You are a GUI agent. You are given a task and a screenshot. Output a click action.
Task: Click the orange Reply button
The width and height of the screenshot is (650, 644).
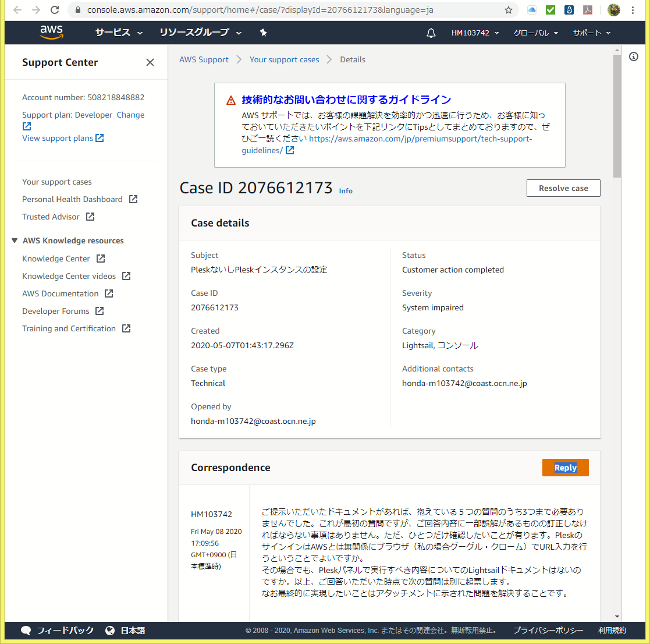(565, 468)
